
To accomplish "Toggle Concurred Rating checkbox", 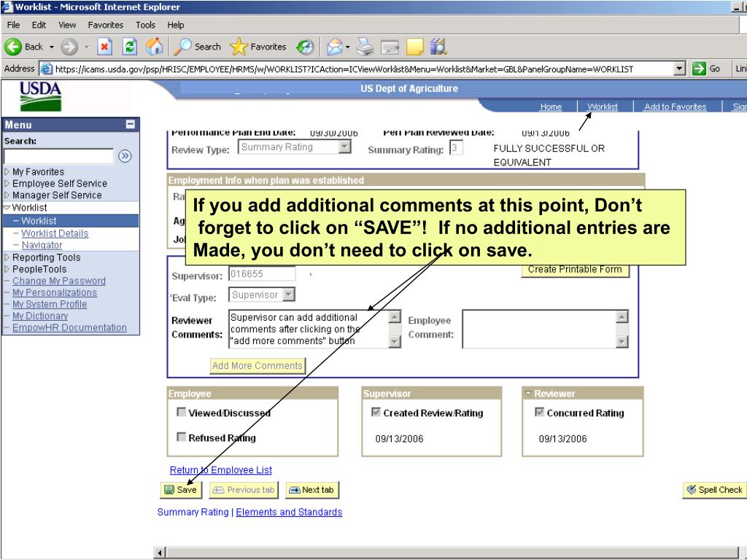I will coord(539,412).
